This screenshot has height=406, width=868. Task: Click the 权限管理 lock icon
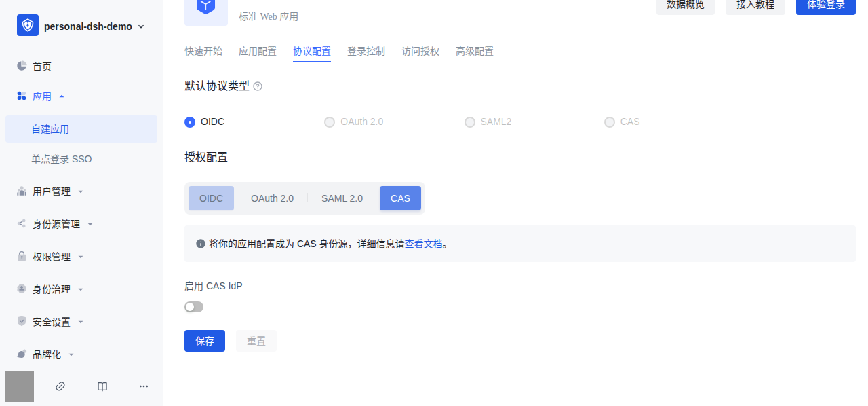pos(22,257)
